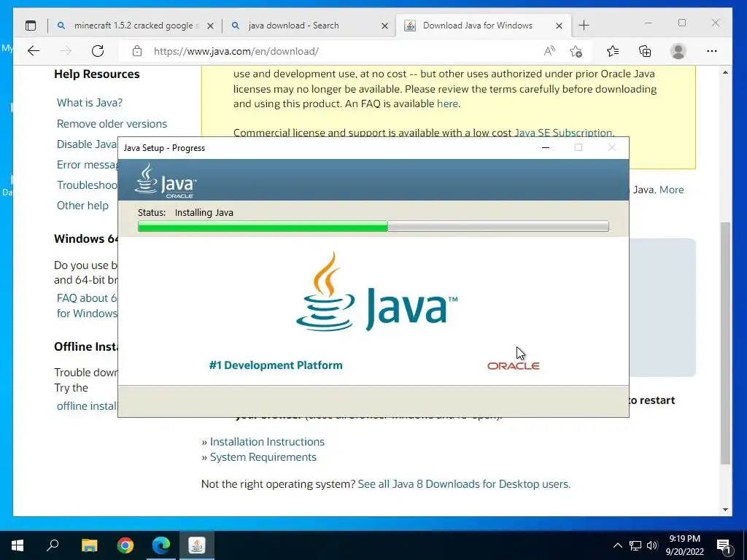Image resolution: width=747 pixels, height=560 pixels.
Task: Open network status tray icon
Action: (635, 545)
